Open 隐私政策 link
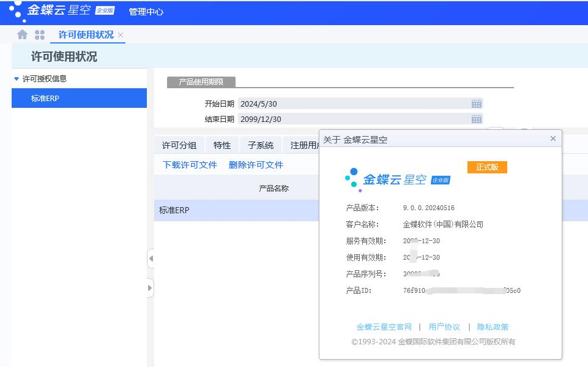The height and width of the screenshot is (367, 588). [x=493, y=327]
